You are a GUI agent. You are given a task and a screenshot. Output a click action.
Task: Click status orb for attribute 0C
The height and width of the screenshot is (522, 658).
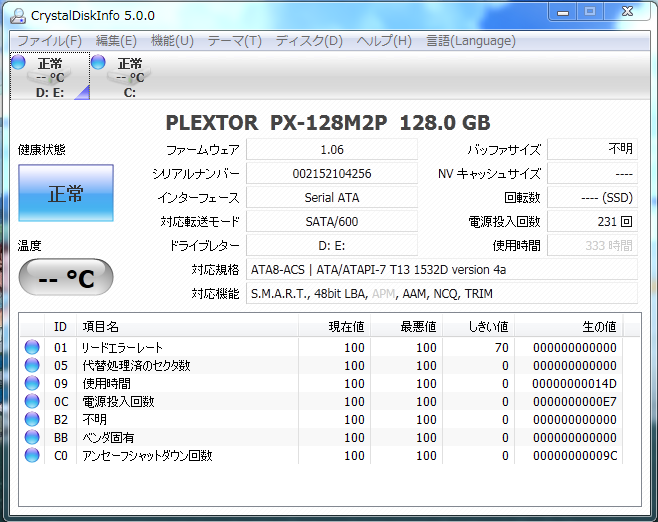tap(32, 401)
